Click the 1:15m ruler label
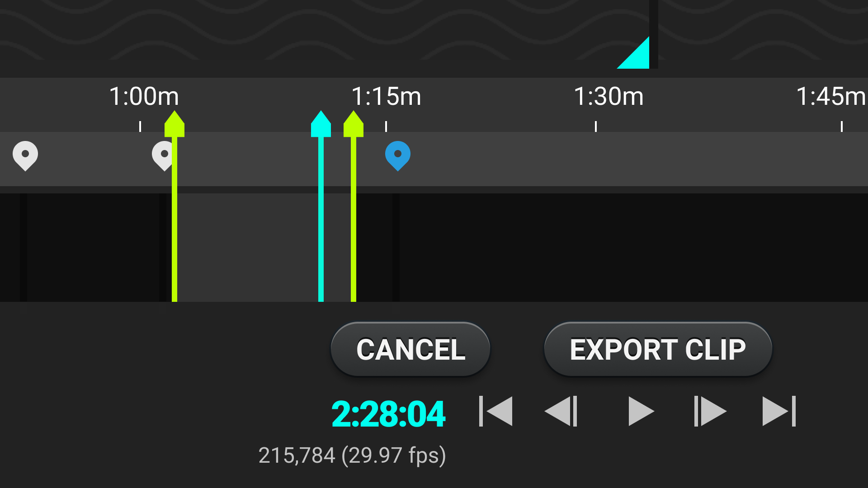The image size is (868, 488). point(386,96)
